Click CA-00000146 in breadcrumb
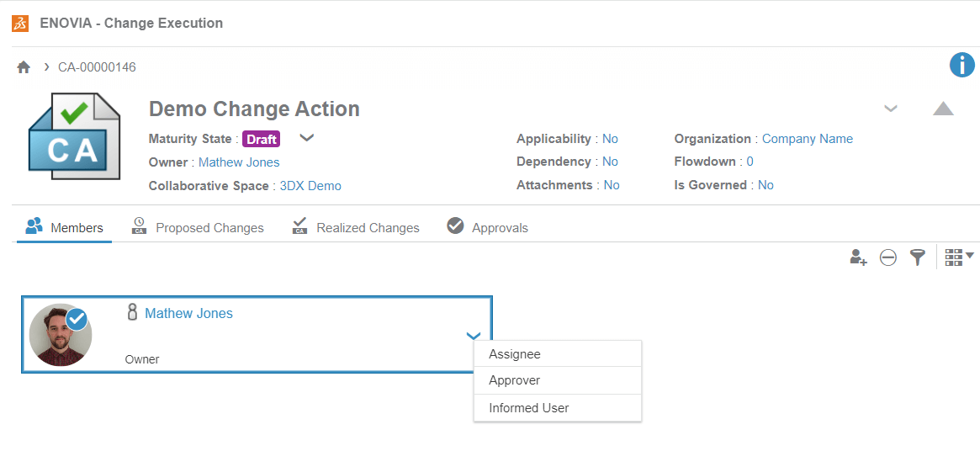Viewport: 980px width, 451px height. [x=97, y=67]
